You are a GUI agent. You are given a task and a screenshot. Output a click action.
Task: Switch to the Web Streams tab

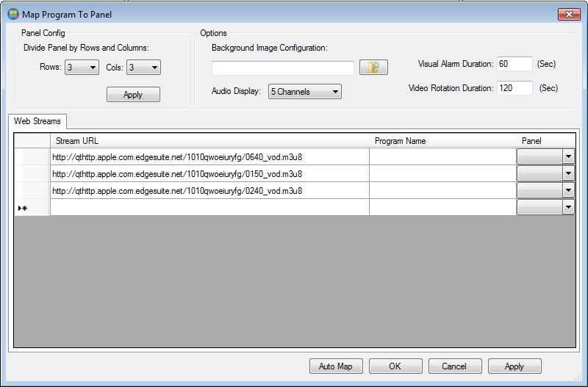pos(37,121)
